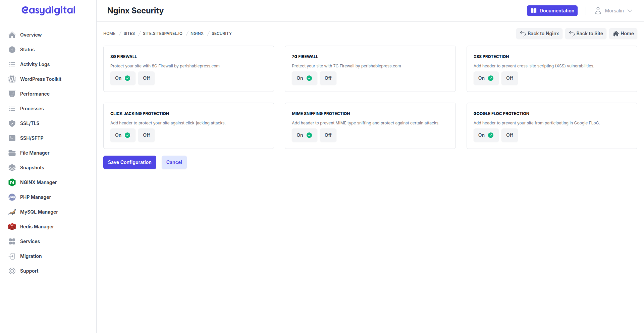The image size is (644, 333).
Task: Select the PHP Manager icon
Action: pyautogui.click(x=12, y=197)
